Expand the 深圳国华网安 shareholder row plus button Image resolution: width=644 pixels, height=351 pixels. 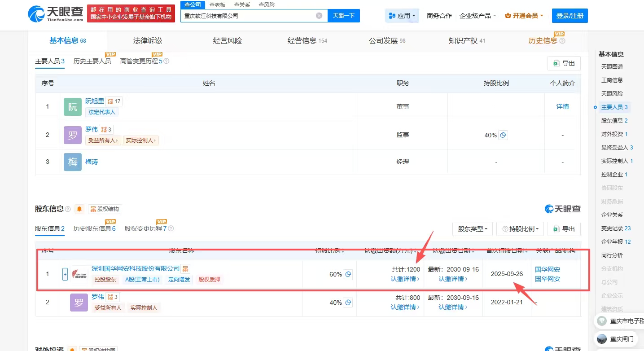click(65, 274)
